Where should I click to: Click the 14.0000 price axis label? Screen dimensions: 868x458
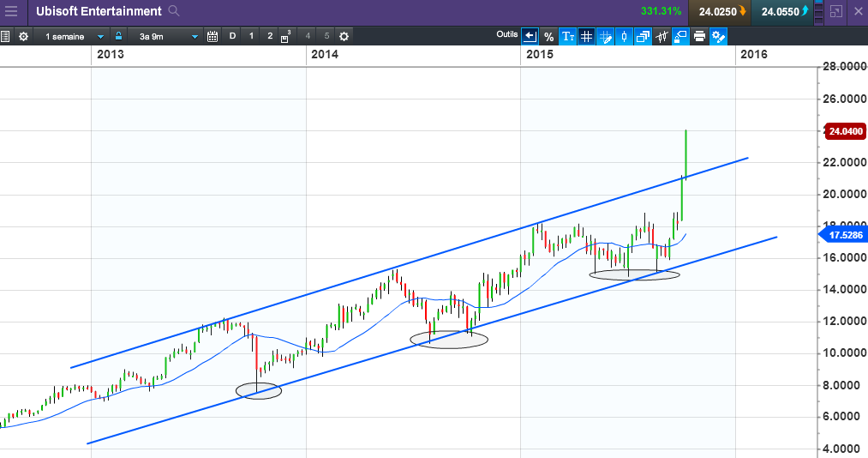coord(844,289)
